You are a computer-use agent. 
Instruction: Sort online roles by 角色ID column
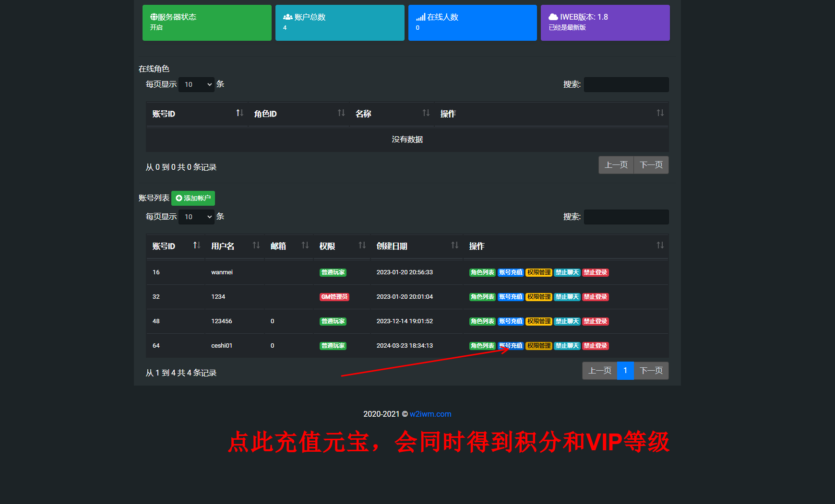[298, 114]
